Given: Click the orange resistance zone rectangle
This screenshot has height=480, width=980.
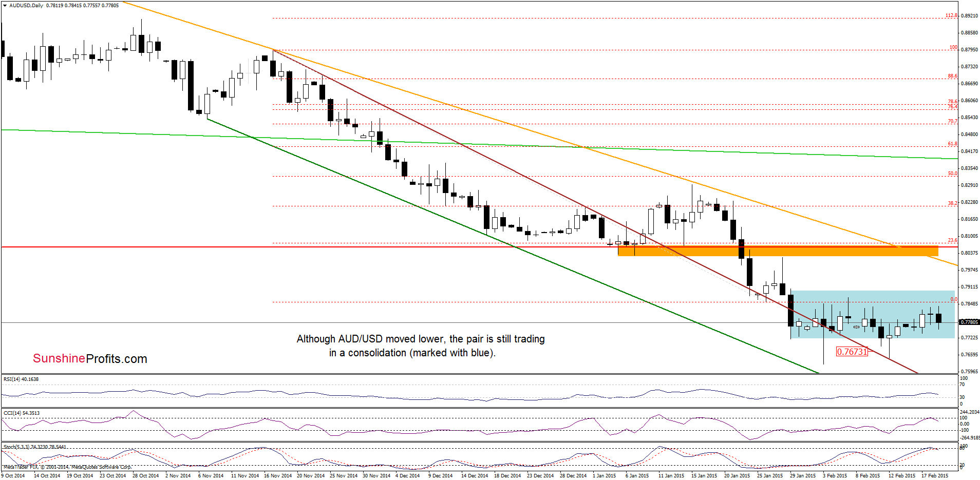Looking at the screenshot, I should pos(778,251).
